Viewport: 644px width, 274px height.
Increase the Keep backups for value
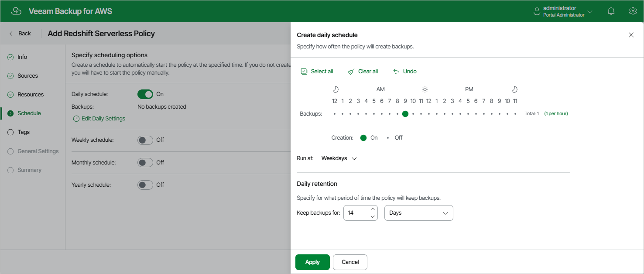[x=373, y=209]
